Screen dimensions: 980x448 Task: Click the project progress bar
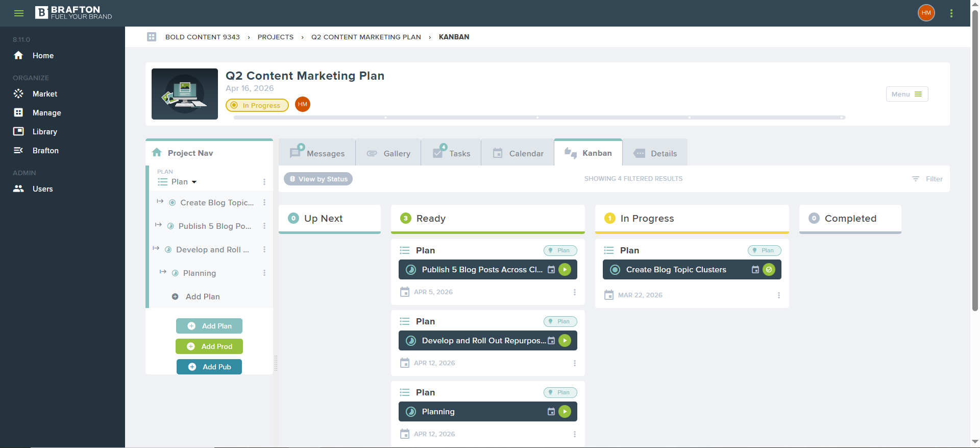(x=540, y=117)
